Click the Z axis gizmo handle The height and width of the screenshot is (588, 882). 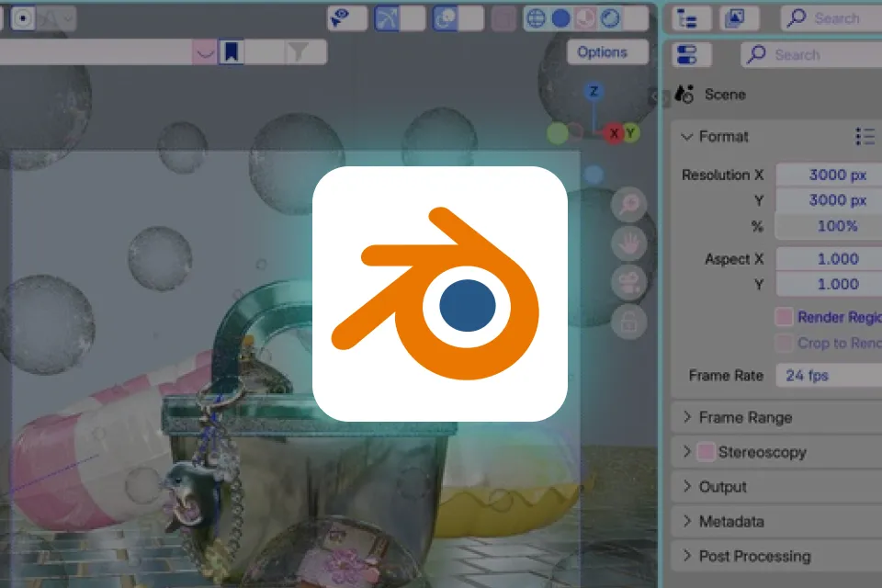click(x=594, y=91)
